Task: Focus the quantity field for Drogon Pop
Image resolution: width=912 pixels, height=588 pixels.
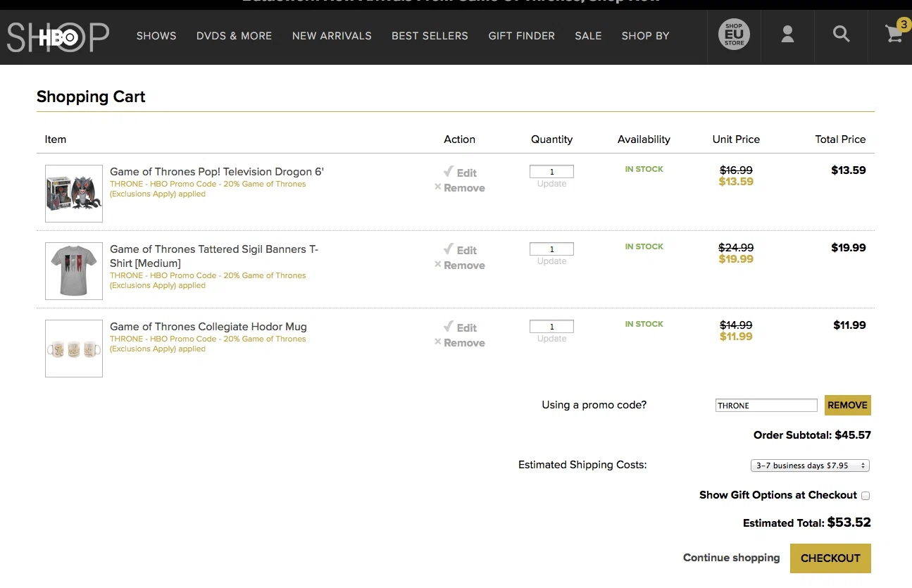Action: 551,171
